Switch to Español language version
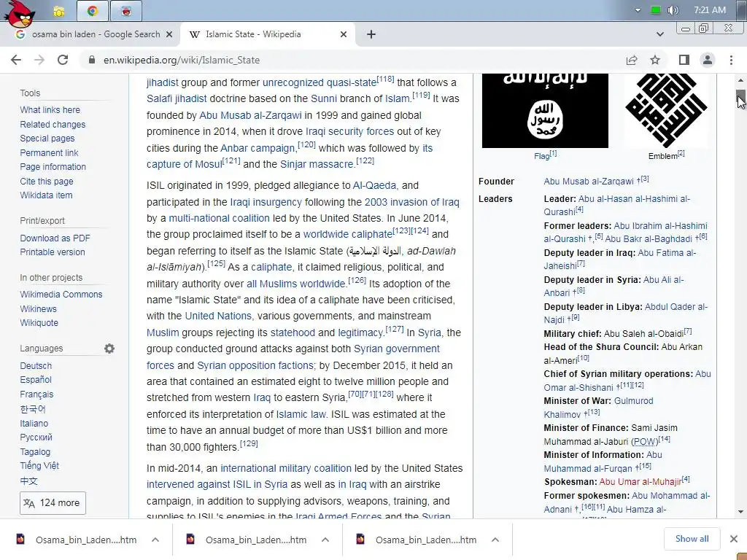747x560 pixels. pos(36,379)
